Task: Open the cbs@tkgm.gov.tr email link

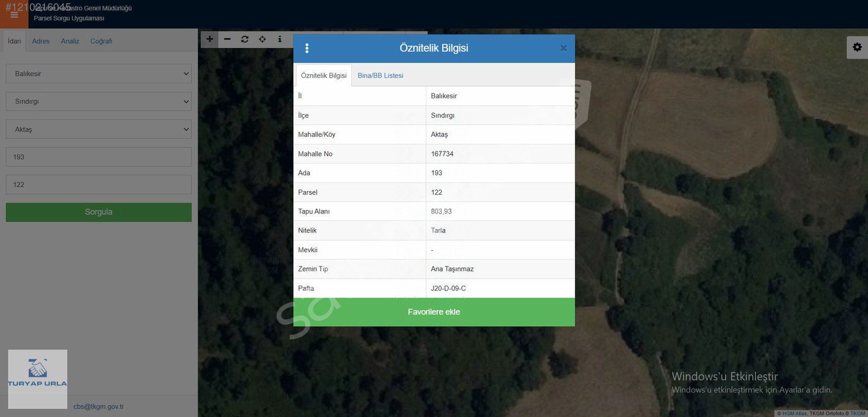Action: click(99, 406)
